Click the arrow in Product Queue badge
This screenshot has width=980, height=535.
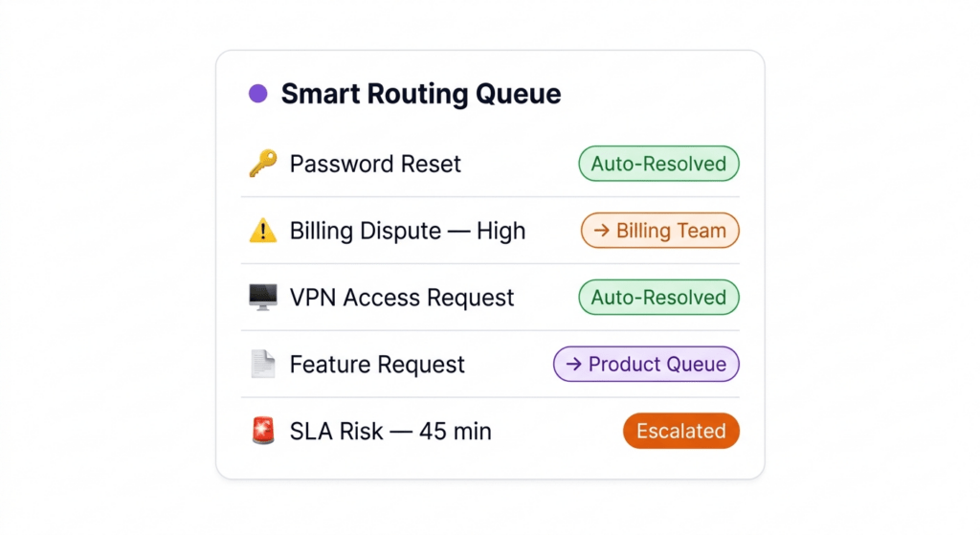574,365
